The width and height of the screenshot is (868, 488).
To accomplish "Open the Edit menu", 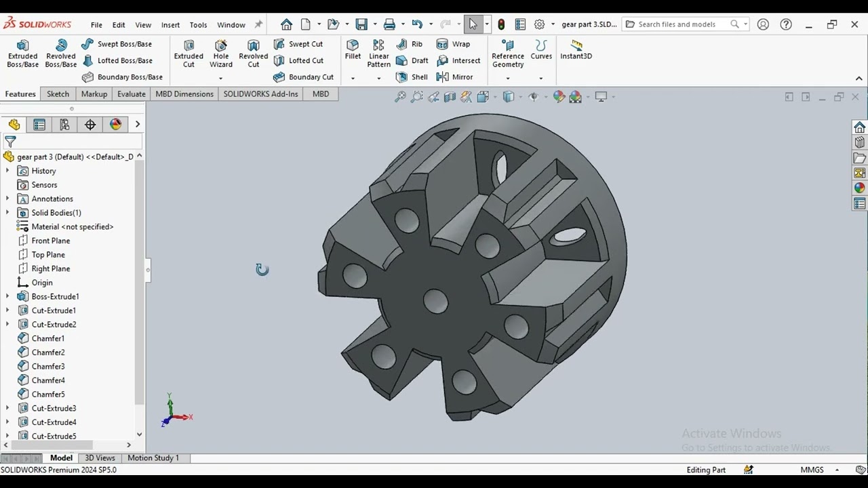I will (119, 24).
